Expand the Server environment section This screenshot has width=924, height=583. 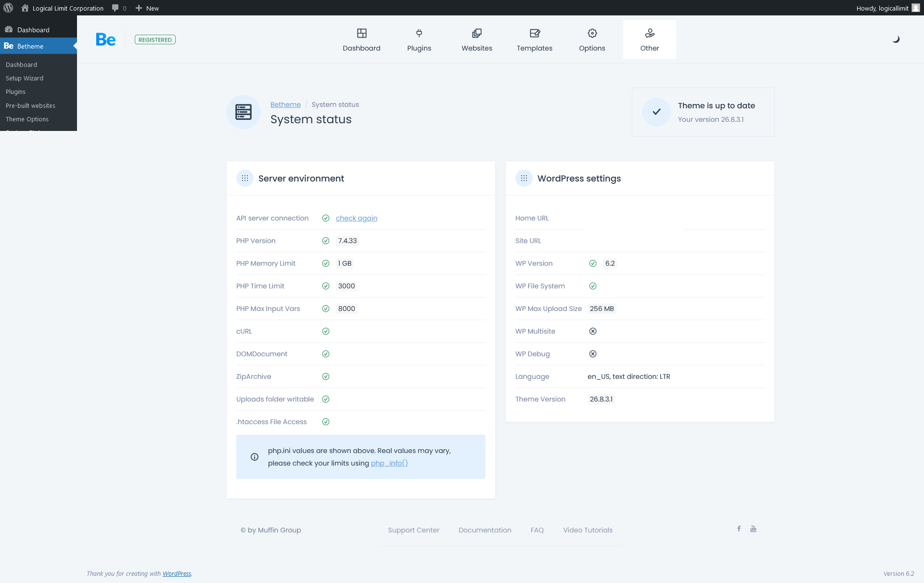click(245, 178)
